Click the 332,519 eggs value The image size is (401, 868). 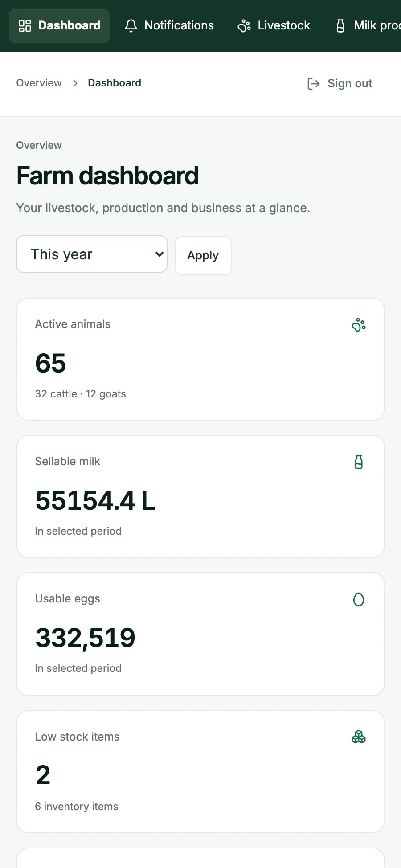85,638
